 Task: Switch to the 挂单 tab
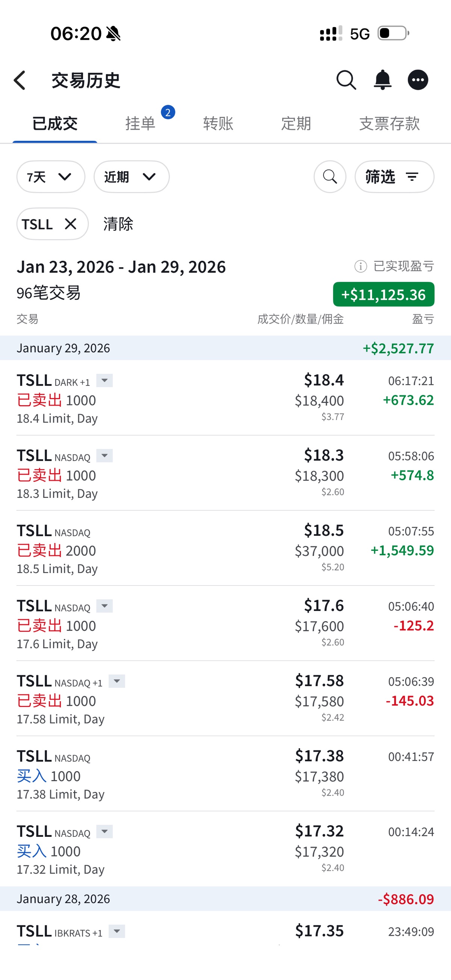point(141,124)
